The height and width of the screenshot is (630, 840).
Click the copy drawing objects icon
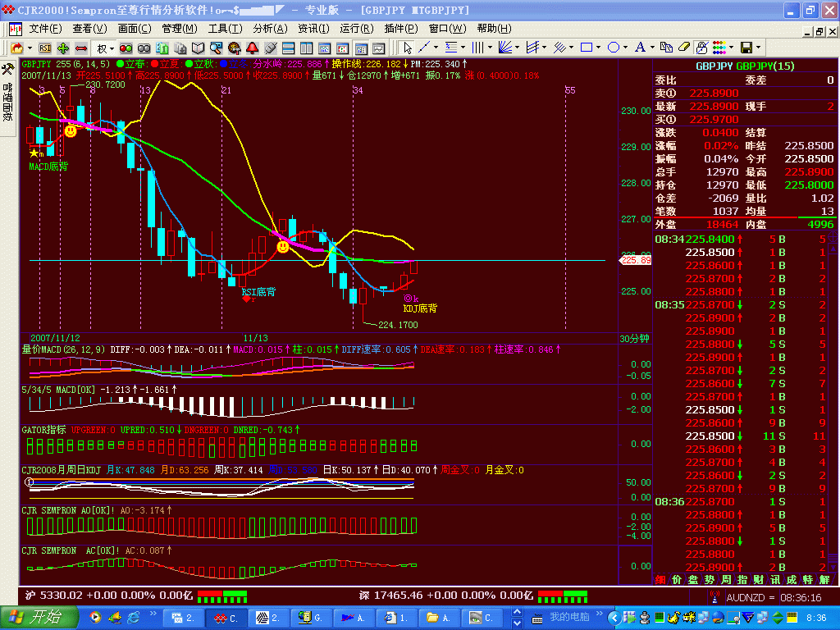click(666, 48)
